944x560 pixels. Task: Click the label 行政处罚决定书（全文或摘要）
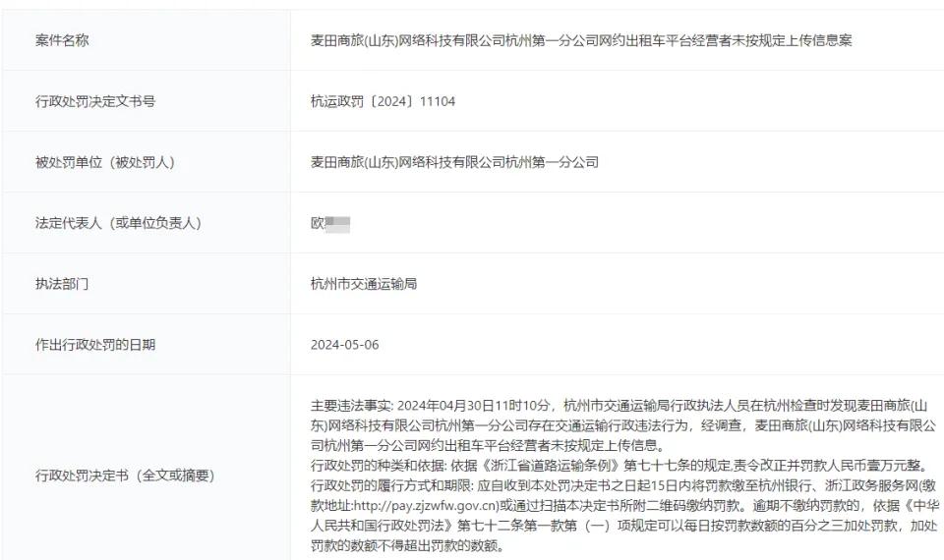(x=125, y=476)
